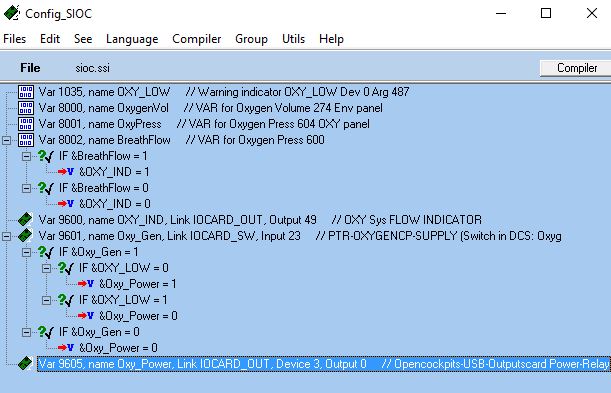Click the Compiler button
Viewport: 611px width, 393px height.
(576, 68)
